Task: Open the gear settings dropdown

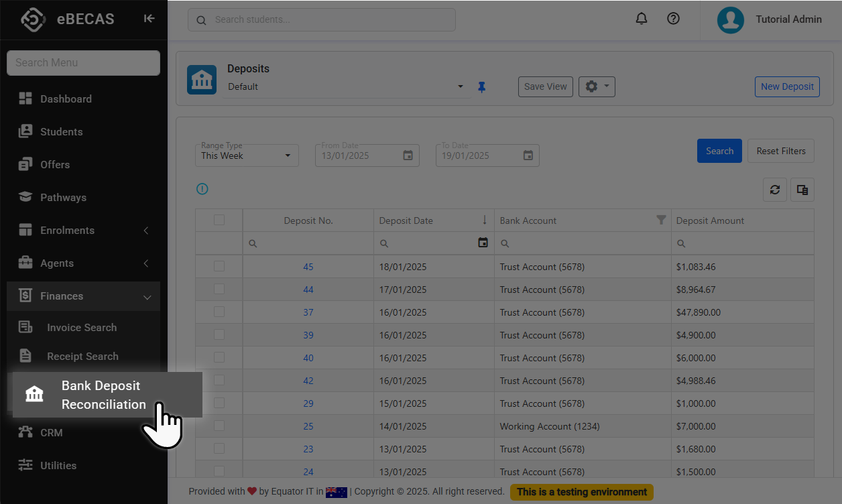Action: click(x=597, y=86)
